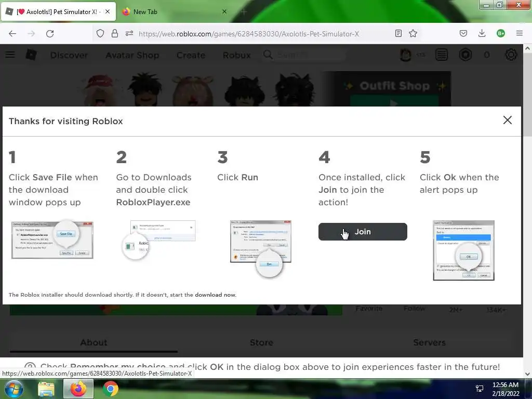Image resolution: width=532 pixels, height=399 pixels.
Task: Click the 'download now' link
Action: [x=216, y=295]
